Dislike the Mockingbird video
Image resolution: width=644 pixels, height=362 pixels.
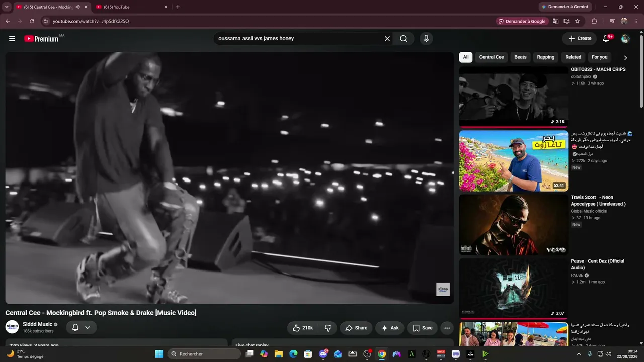pyautogui.click(x=328, y=328)
